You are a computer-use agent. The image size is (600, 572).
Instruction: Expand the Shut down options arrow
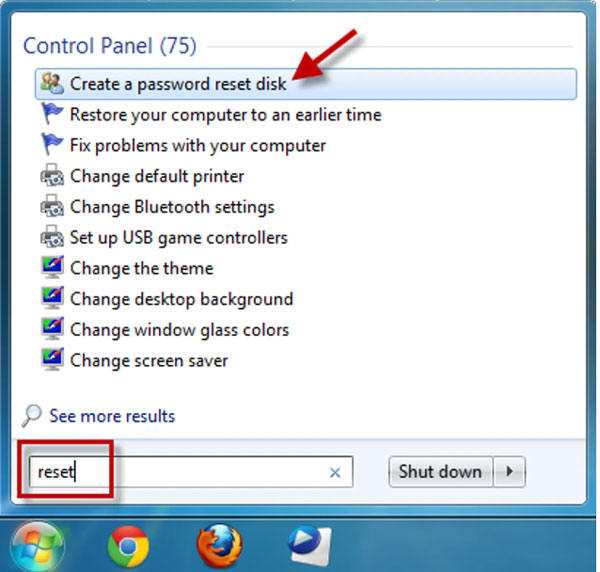pyautogui.click(x=509, y=471)
